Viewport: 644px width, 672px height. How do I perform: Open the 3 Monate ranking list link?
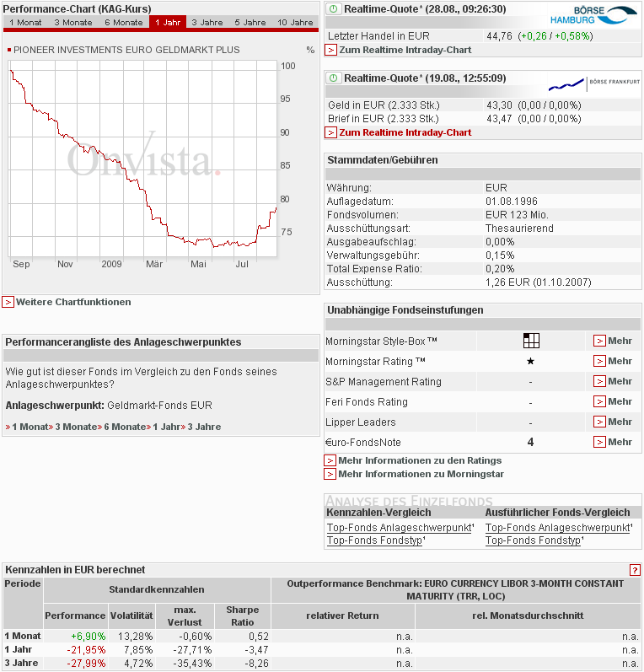click(x=75, y=427)
